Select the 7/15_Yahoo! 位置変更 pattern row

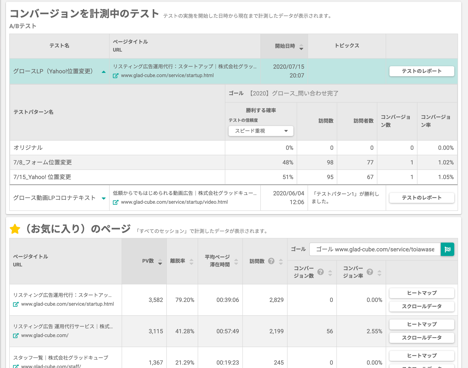point(233,177)
